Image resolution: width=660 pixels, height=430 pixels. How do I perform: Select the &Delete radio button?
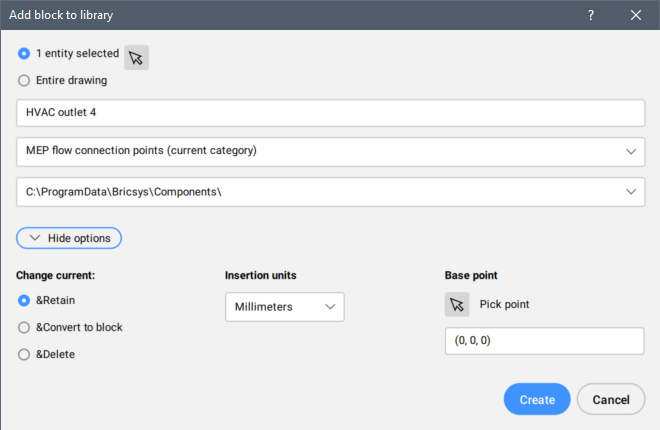(x=24, y=354)
